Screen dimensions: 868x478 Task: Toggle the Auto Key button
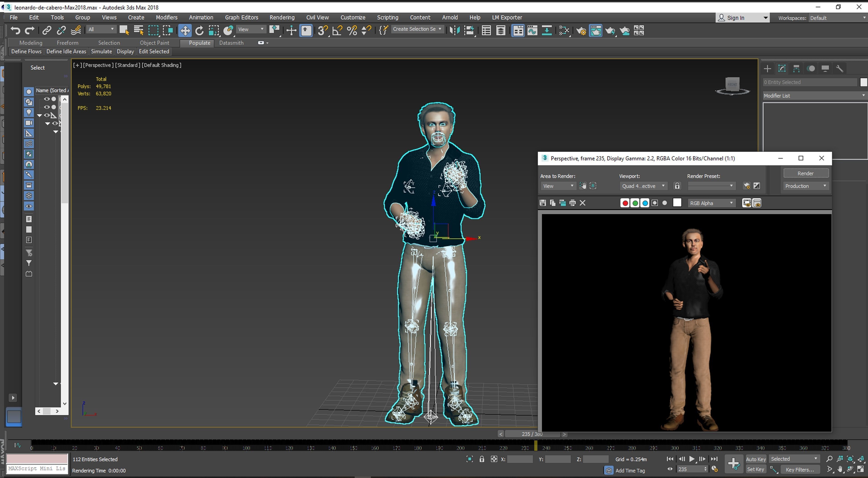click(756, 459)
